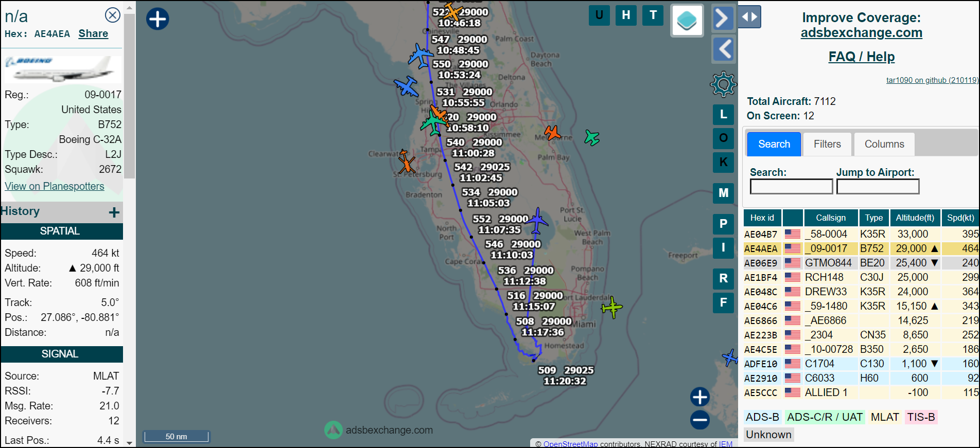
Task: Toggle the O map option button
Action: click(x=723, y=138)
